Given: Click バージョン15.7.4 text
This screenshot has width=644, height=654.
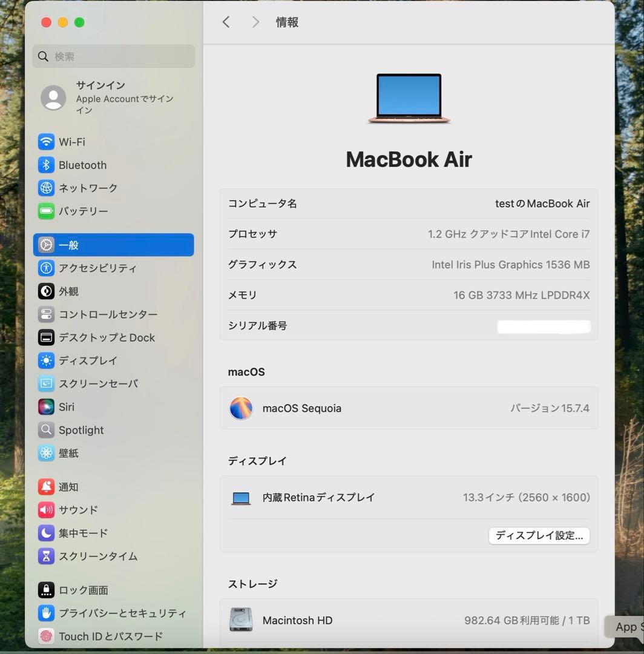Looking at the screenshot, I should [x=550, y=408].
